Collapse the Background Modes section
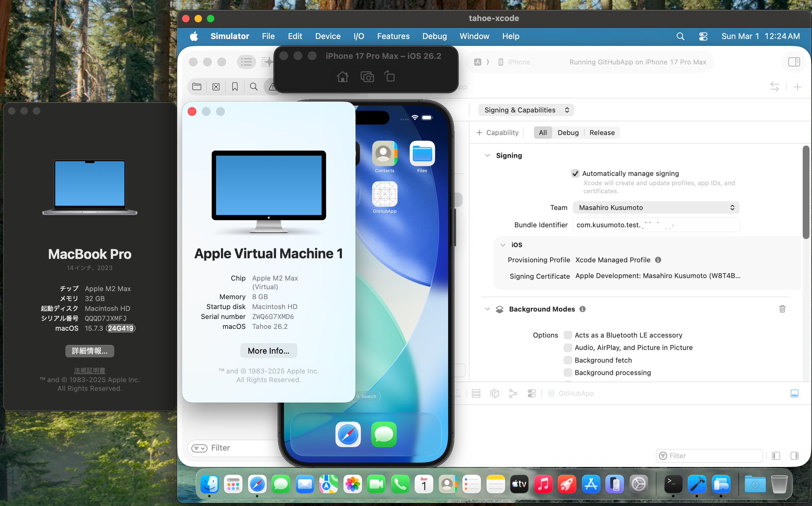This screenshot has width=812, height=506. [x=487, y=309]
